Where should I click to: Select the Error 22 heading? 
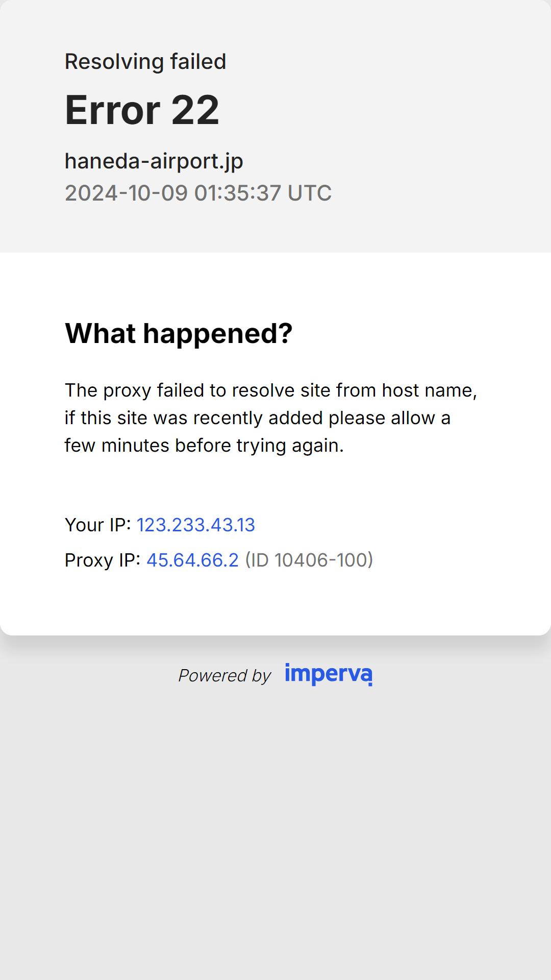pos(142,110)
